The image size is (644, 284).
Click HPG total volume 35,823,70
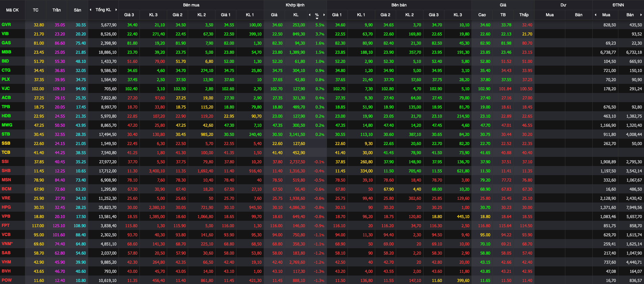tap(107, 208)
